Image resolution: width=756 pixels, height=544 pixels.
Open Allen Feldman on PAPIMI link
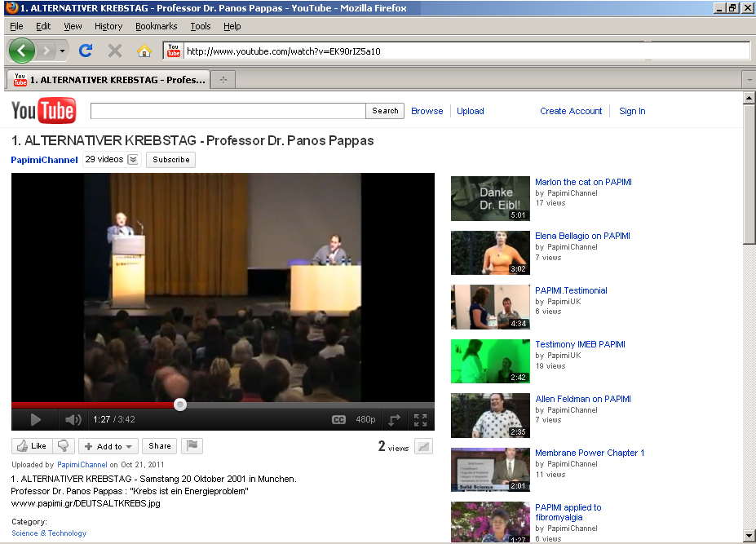coord(583,399)
